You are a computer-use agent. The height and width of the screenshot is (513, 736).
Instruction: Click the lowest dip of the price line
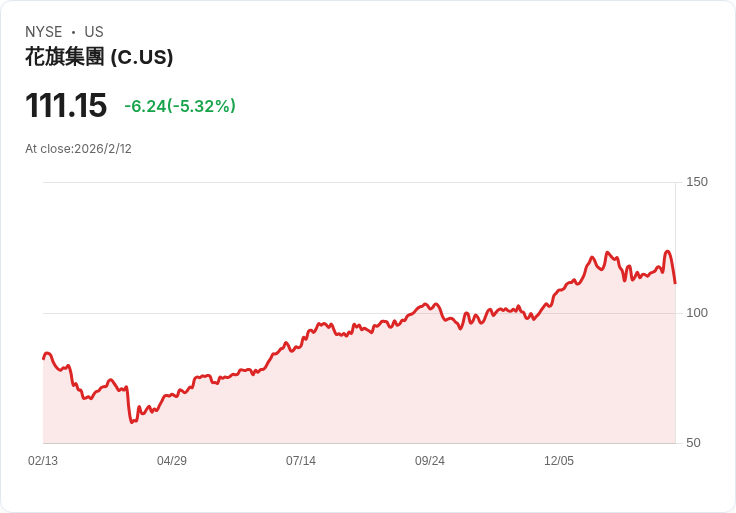pos(132,422)
